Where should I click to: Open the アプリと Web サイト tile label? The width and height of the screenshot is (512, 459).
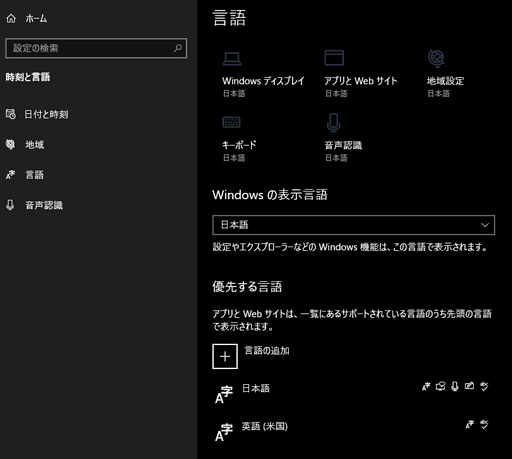(x=361, y=81)
